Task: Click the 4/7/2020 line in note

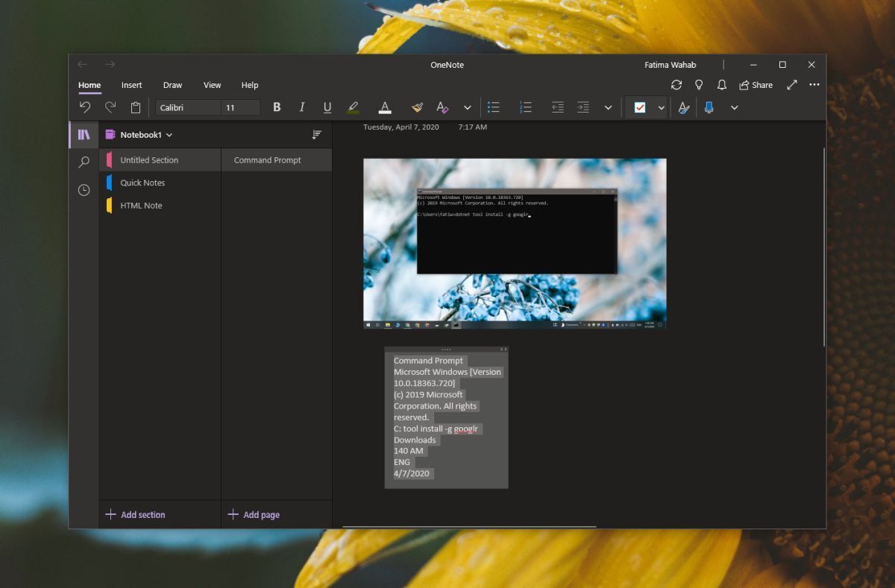Action: [412, 473]
